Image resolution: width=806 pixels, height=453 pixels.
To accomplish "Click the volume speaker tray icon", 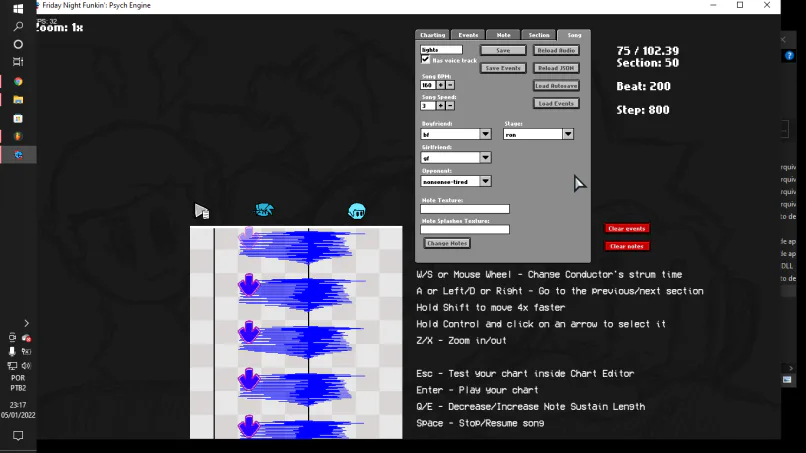I will coord(26,366).
